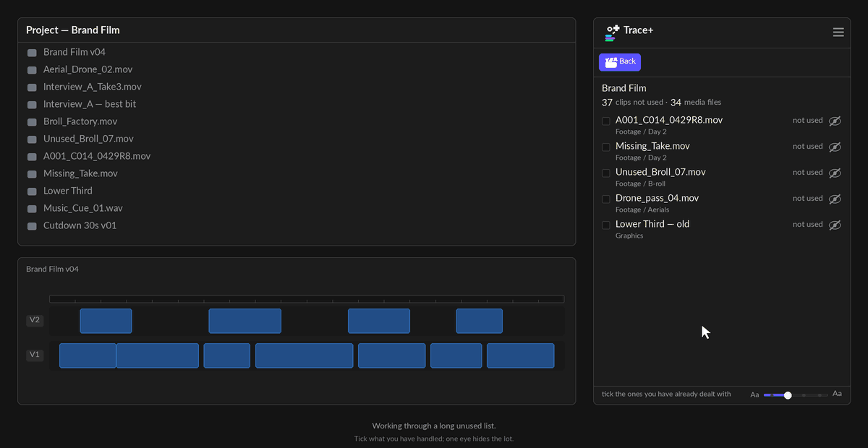Select the V2 track label
868x448 pixels.
35,320
